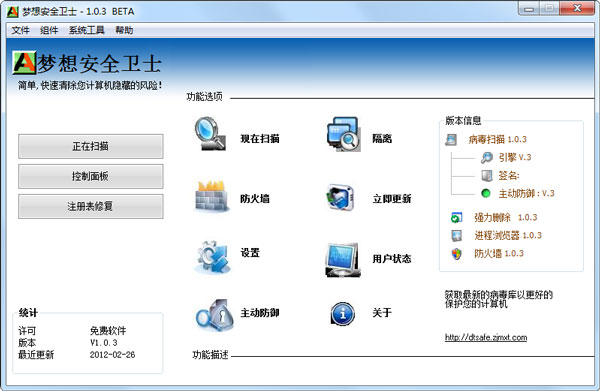Viewport: 600px width, 391px height.
Task: Select the 引擎 V.3 tree entry
Action: tap(515, 157)
